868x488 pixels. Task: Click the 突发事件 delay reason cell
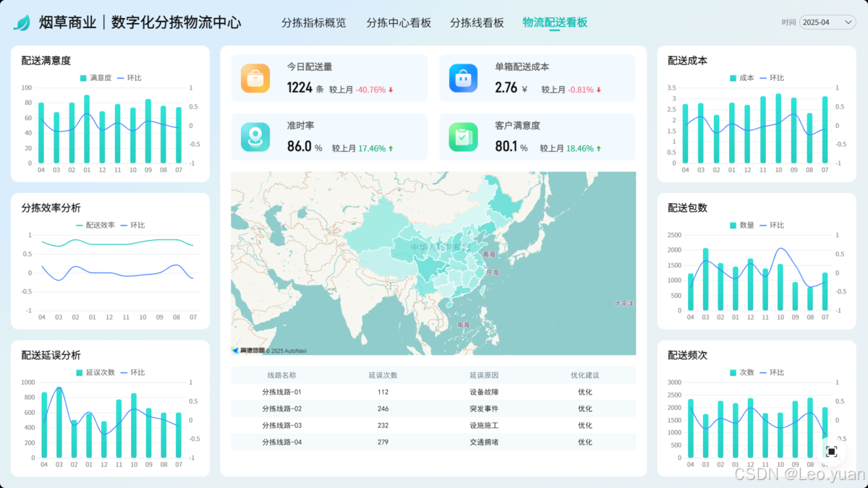click(x=484, y=408)
